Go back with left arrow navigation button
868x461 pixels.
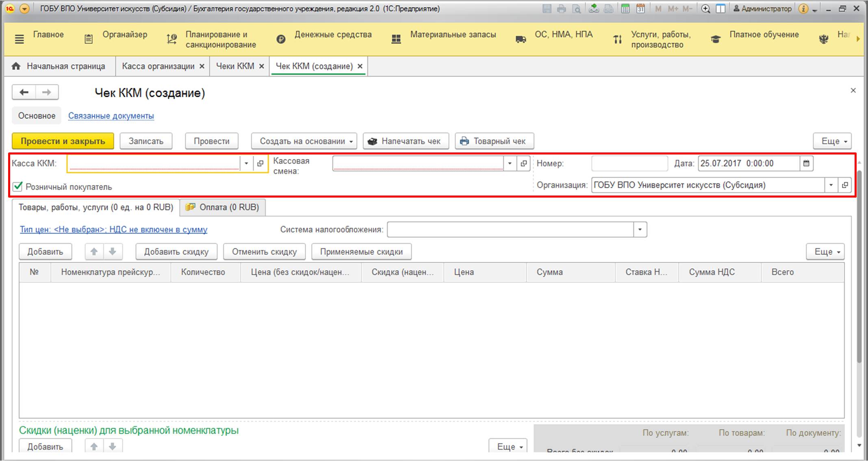24,92
